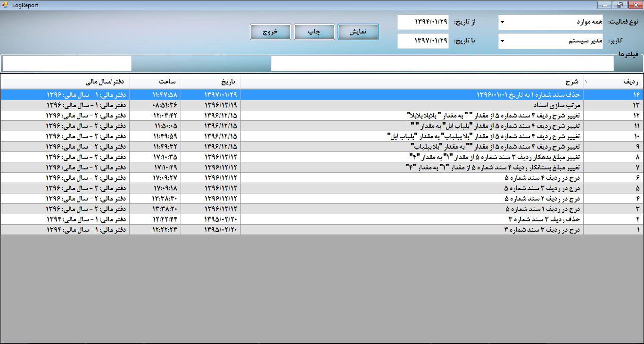
Task: Click the چاپ (Print) button
Action: [314, 32]
